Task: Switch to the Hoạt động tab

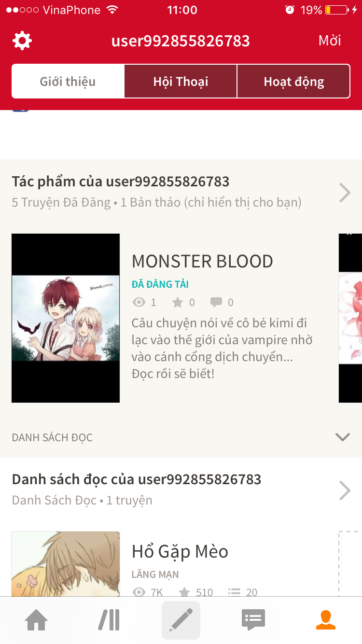Action: (293, 81)
